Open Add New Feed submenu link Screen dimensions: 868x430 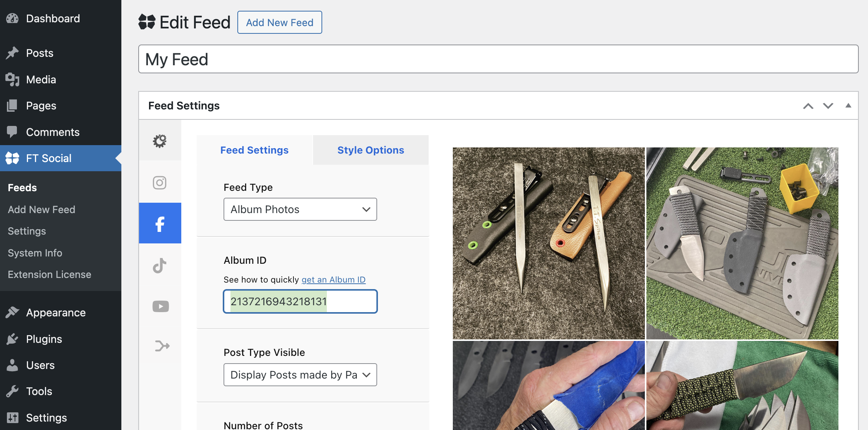41,210
